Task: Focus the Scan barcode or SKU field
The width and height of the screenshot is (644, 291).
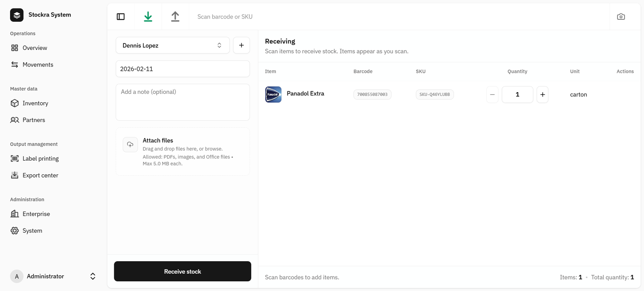Action: pos(398,17)
